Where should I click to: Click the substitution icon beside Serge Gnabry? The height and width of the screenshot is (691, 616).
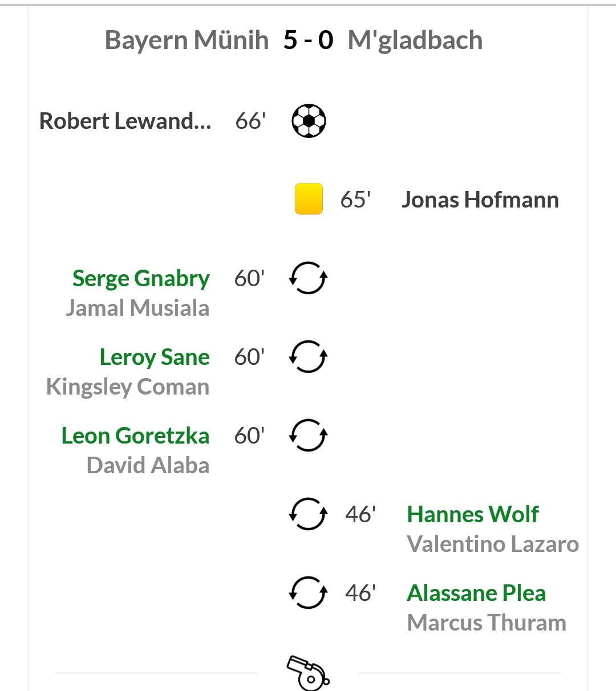coord(309,278)
